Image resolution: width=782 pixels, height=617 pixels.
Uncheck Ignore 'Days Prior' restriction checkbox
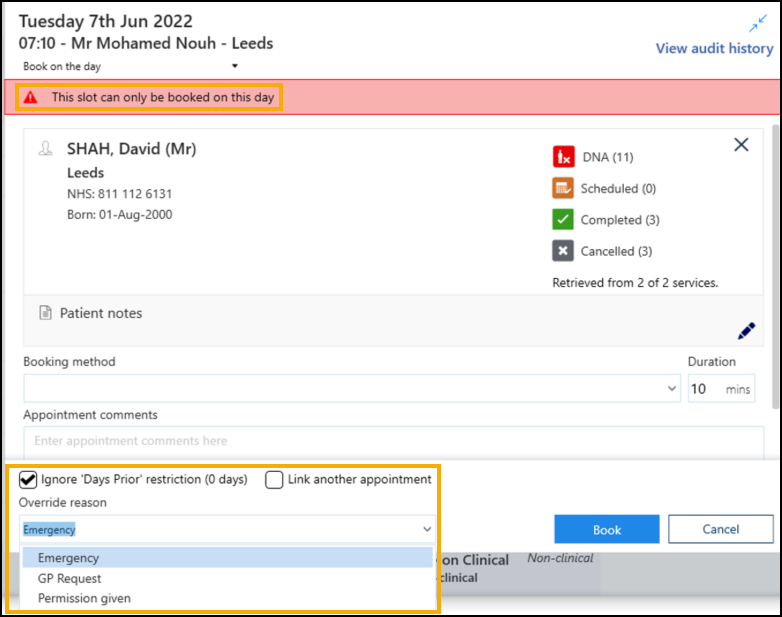(x=29, y=480)
